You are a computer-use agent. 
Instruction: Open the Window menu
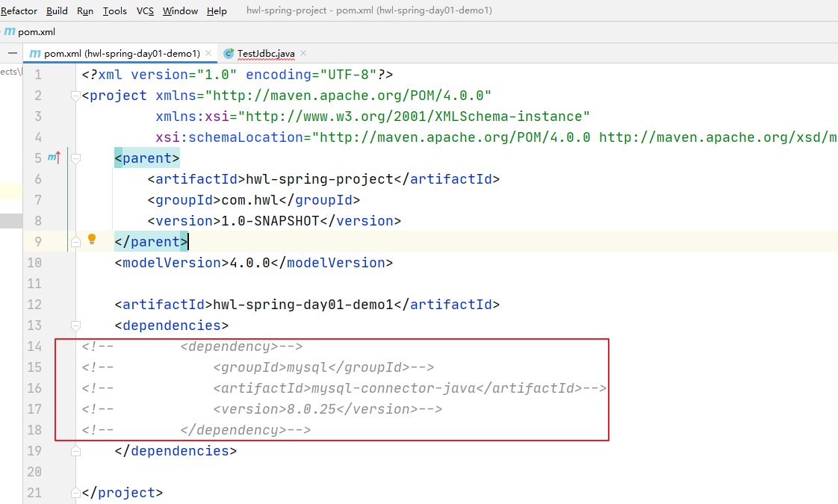pos(180,10)
